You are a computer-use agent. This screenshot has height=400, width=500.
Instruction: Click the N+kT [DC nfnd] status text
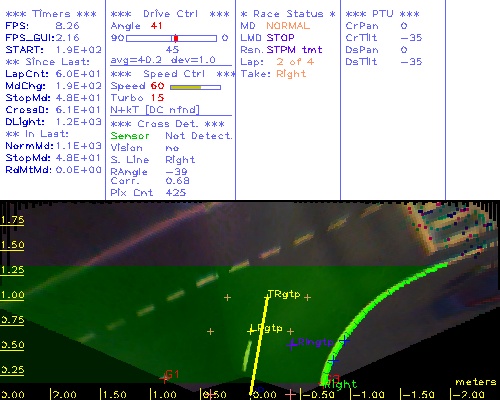pyautogui.click(x=155, y=110)
